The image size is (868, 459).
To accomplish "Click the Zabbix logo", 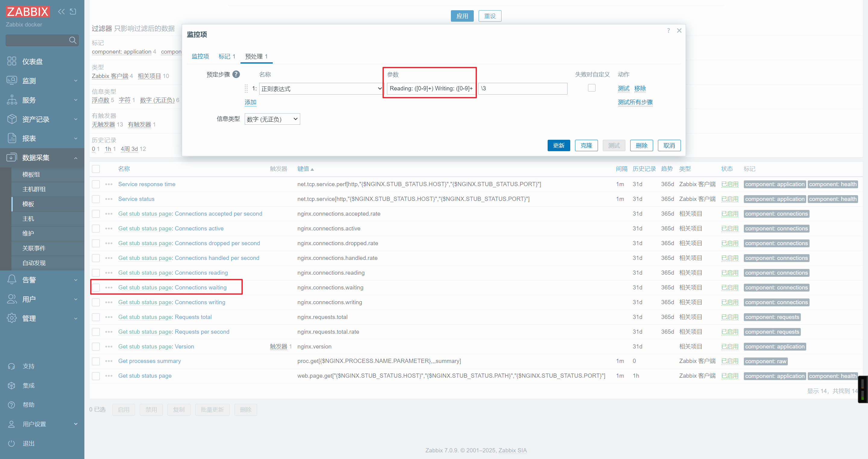I will (28, 12).
